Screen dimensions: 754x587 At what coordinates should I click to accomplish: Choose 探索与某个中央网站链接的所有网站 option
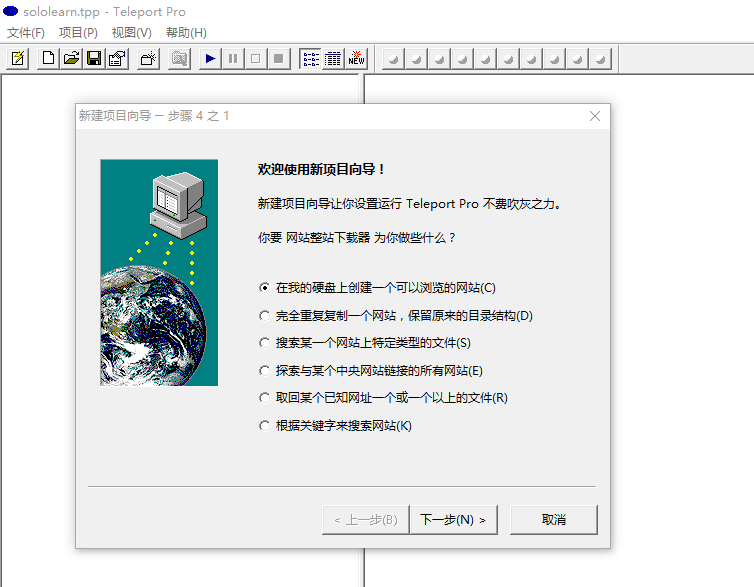pyautogui.click(x=371, y=370)
